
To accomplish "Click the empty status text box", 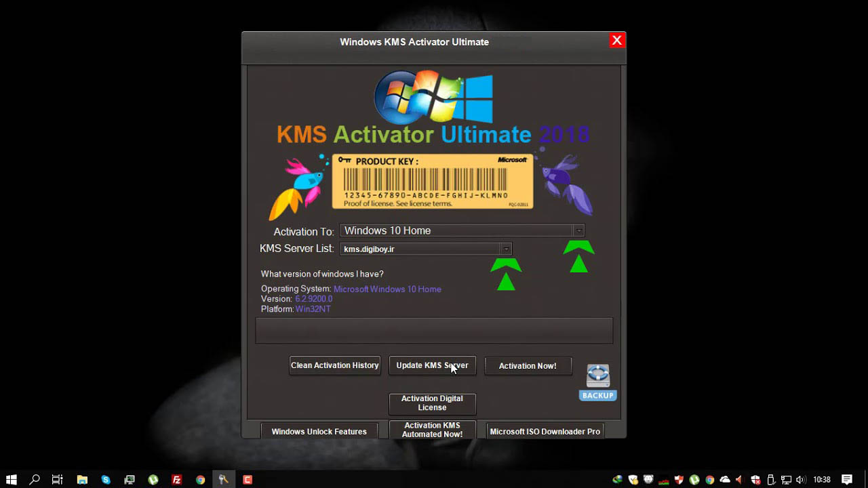I will (x=434, y=331).
